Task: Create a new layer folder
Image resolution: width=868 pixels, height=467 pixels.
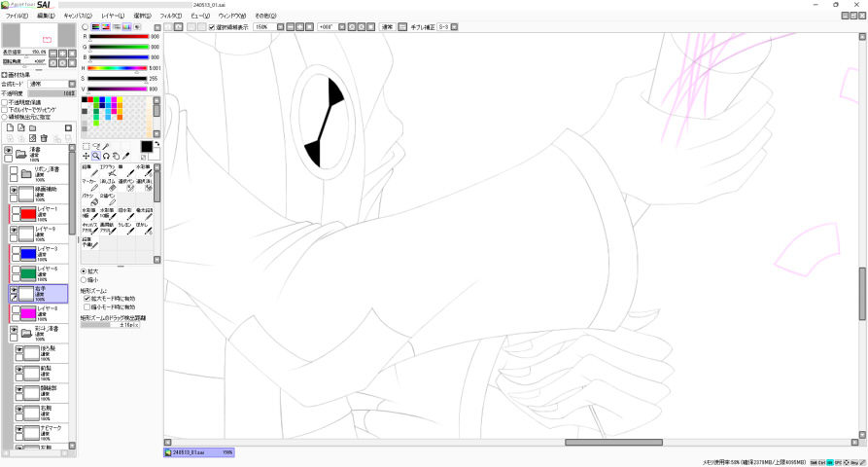Action: coord(32,128)
